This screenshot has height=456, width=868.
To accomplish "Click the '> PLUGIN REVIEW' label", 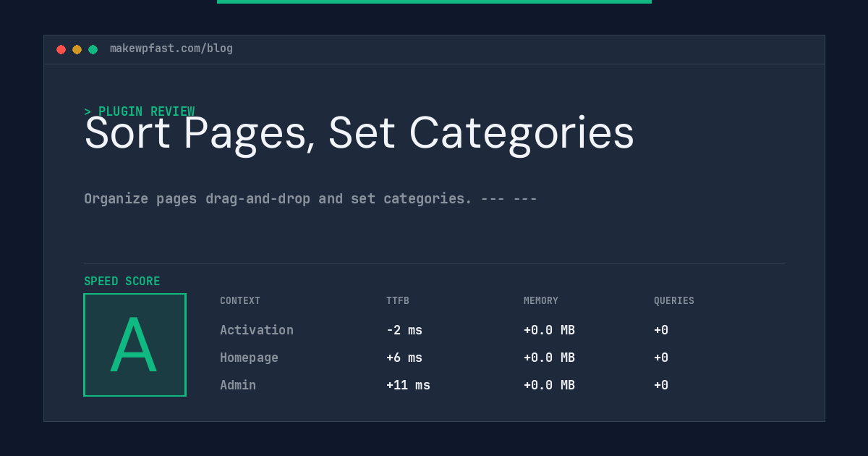I will point(140,111).
